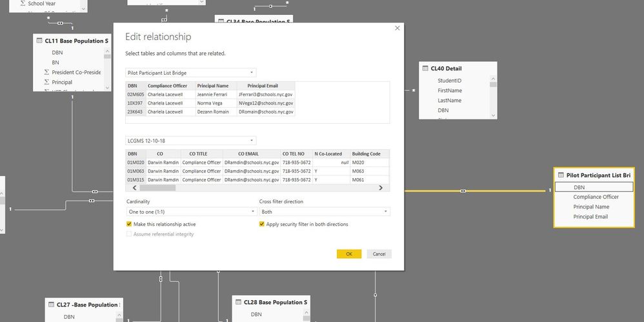Select DBN column header in LCGMS table
The width and height of the screenshot is (644, 322).
136,154
